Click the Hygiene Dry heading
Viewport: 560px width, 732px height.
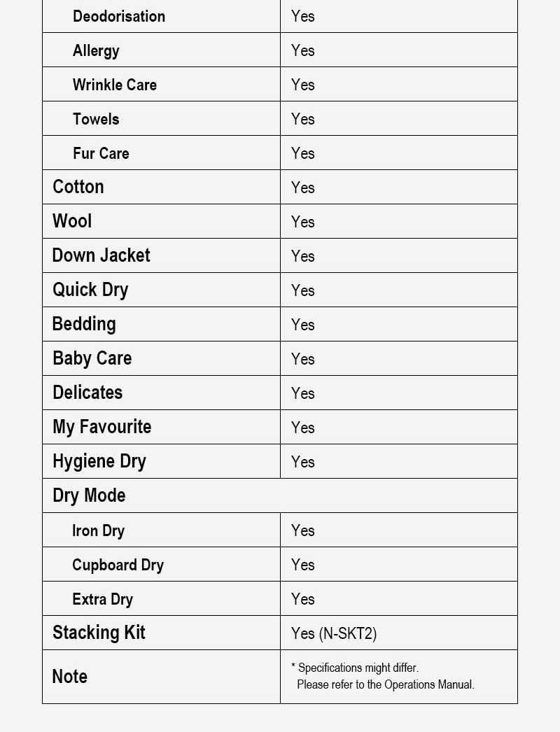[x=99, y=461]
